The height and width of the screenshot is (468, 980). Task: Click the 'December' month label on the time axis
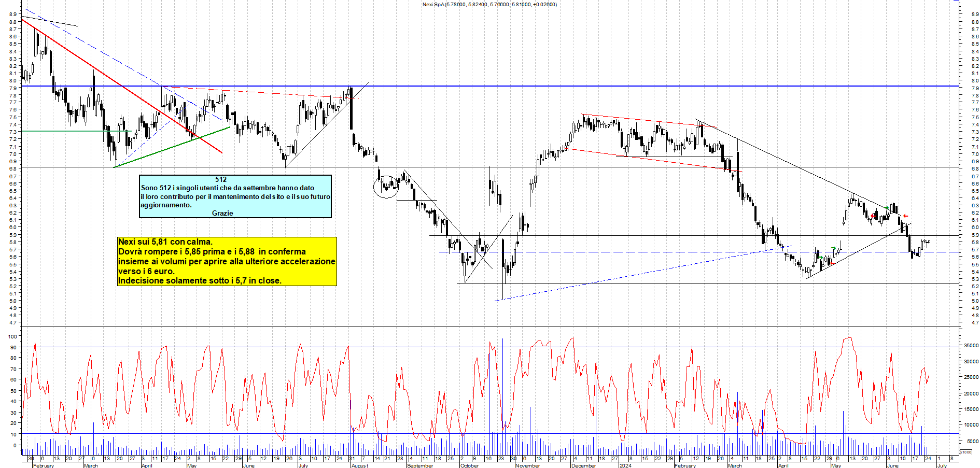pos(583,465)
